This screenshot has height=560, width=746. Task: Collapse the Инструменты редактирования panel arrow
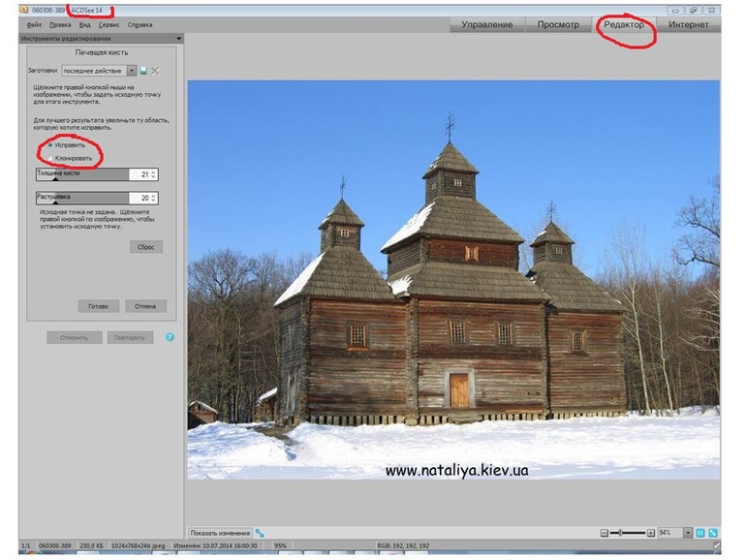[178, 38]
